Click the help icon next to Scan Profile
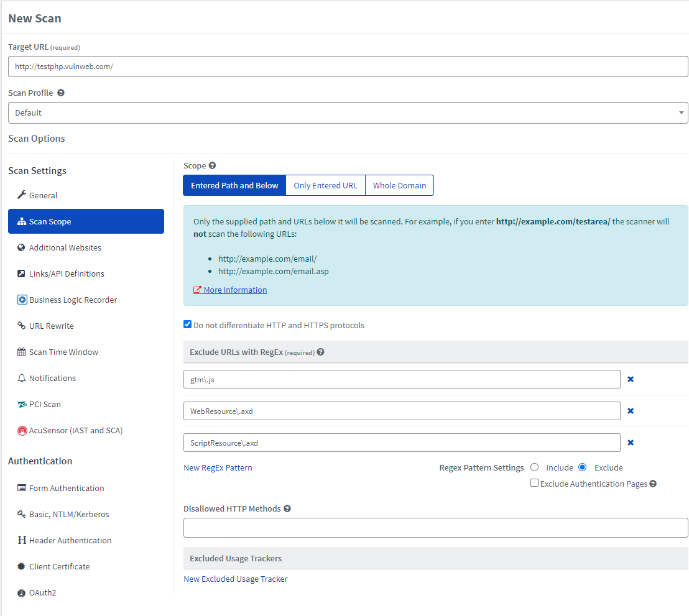The width and height of the screenshot is (689, 616). pyautogui.click(x=61, y=93)
